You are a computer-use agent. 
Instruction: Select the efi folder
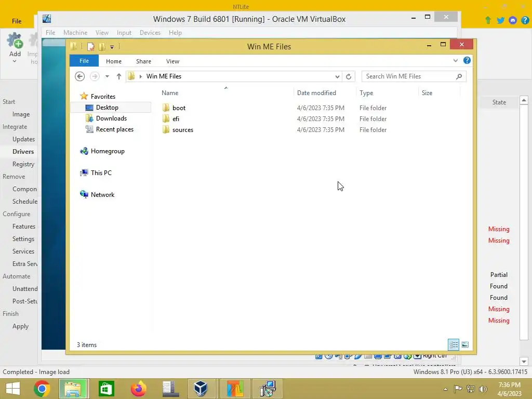[x=176, y=119]
